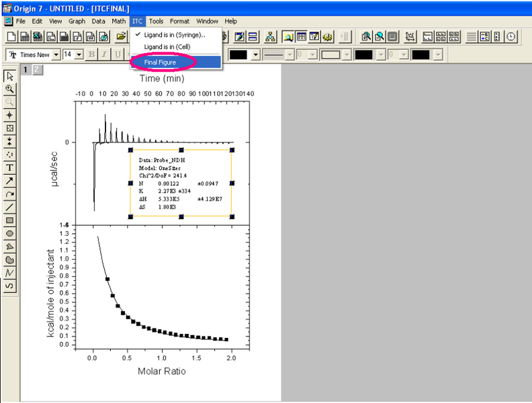
Task: Select the Rectangle drawing tool
Action: (x=9, y=220)
